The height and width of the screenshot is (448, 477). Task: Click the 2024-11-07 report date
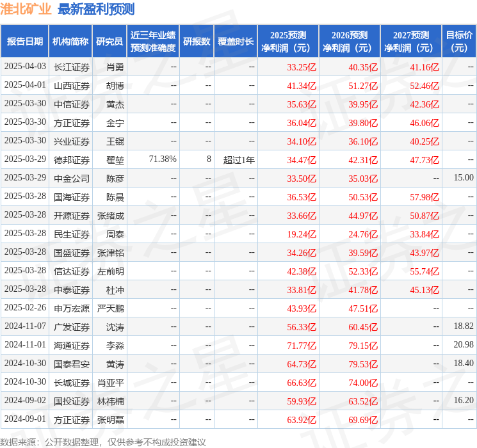25,326
